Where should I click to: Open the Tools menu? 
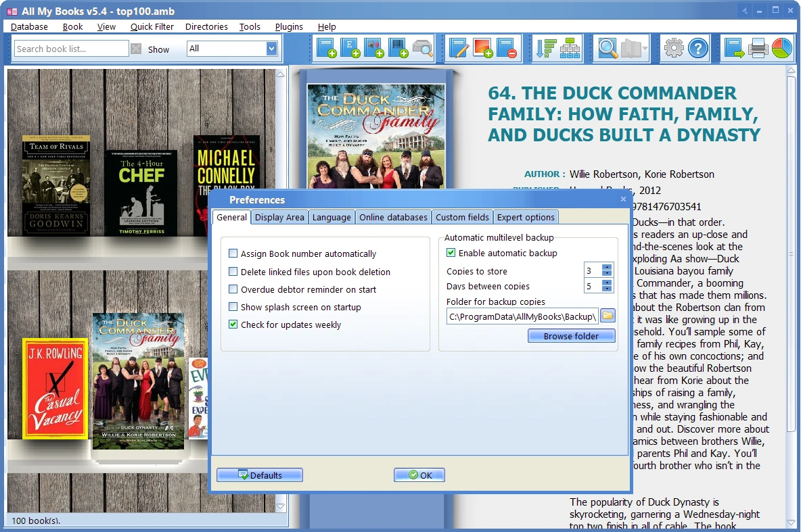250,26
